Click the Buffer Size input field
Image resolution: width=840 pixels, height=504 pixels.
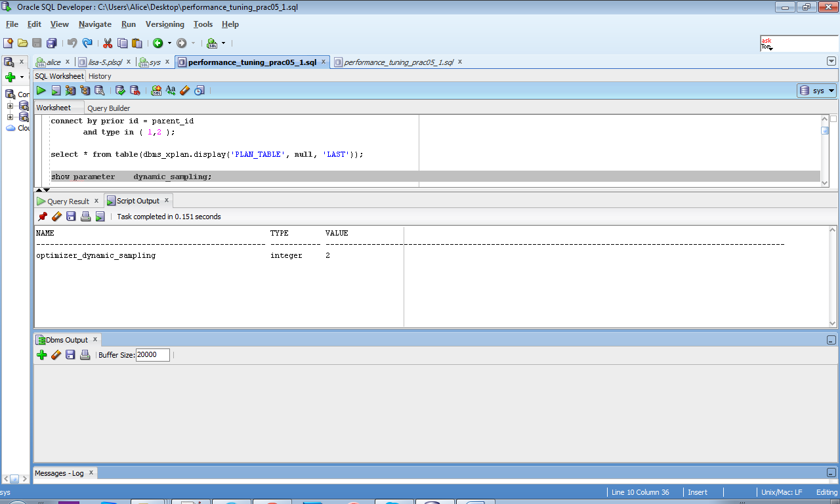click(153, 355)
